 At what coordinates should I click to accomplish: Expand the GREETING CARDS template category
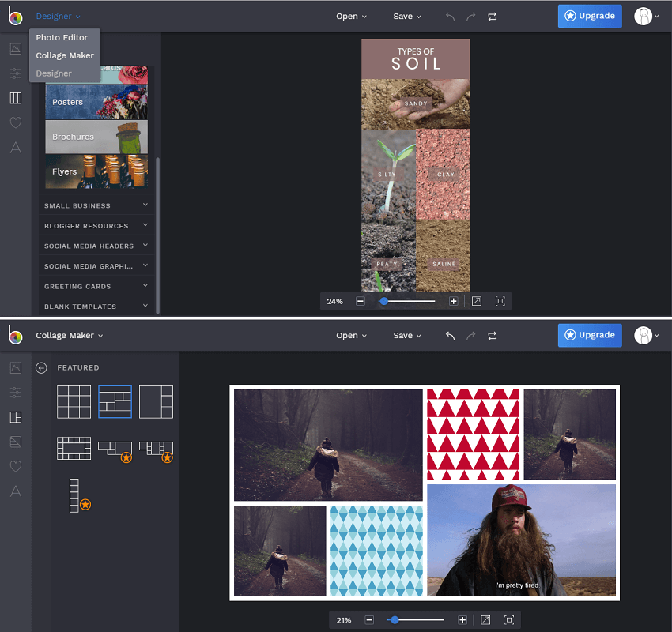click(x=96, y=286)
